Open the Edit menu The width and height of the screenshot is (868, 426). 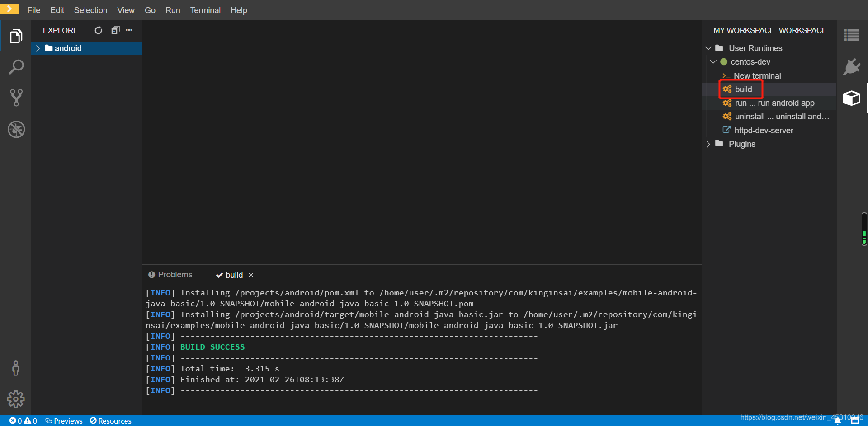coord(57,10)
